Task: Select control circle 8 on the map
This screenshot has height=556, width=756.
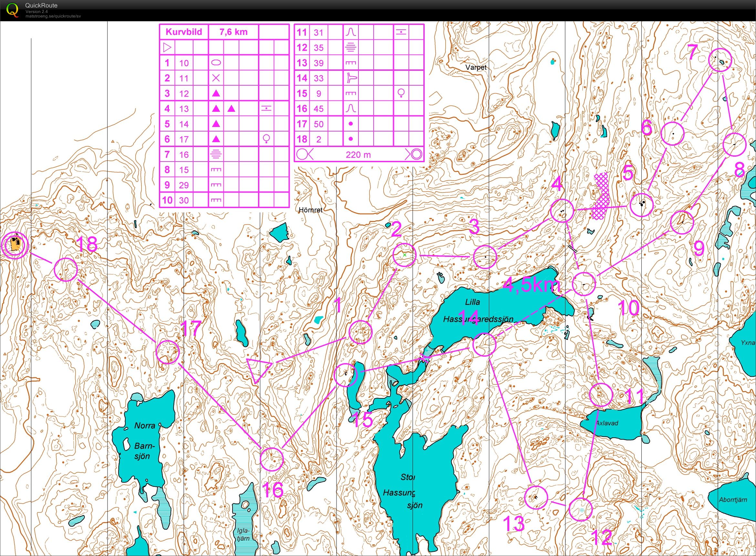Action: (734, 144)
